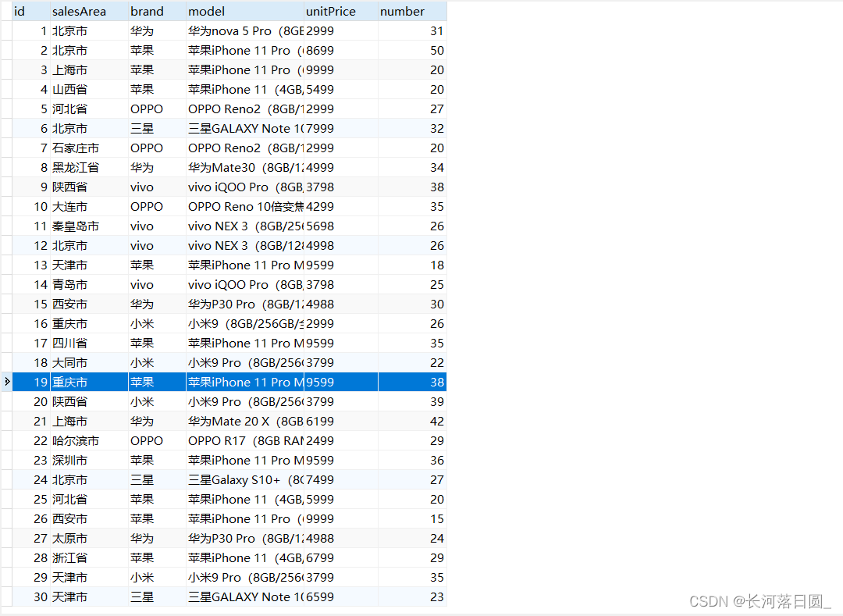Select unitPrice cell 8699 in row 2
This screenshot has width=843, height=616.
click(341, 51)
